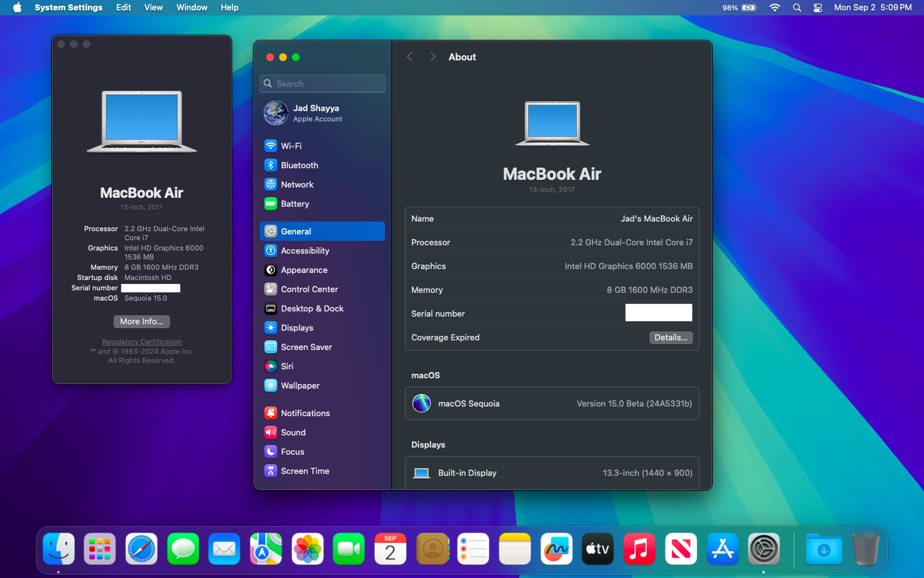924x578 pixels.
Task: Open News app in Dock
Action: (681, 549)
